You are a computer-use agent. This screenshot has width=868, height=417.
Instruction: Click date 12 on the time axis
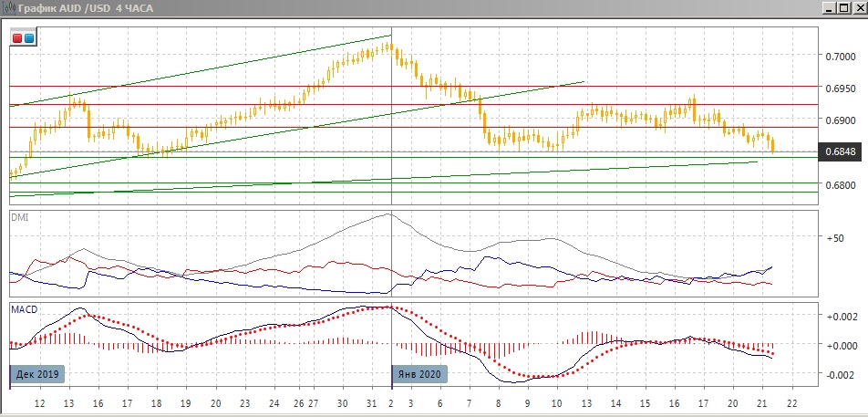(39, 402)
